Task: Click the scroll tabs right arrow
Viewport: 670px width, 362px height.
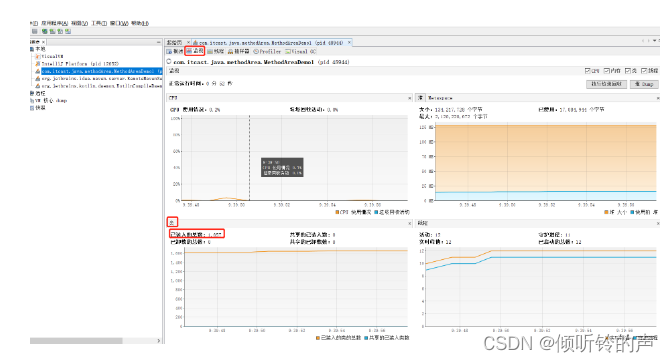Action: point(648,41)
